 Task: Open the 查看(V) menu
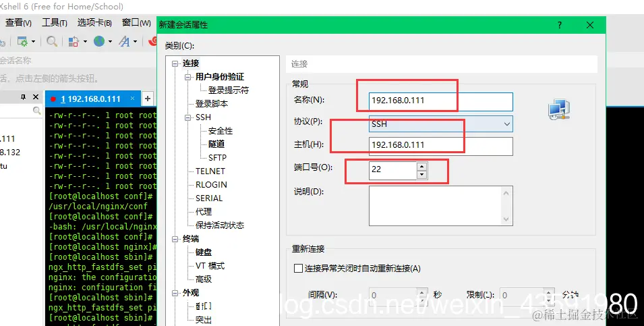click(18, 22)
